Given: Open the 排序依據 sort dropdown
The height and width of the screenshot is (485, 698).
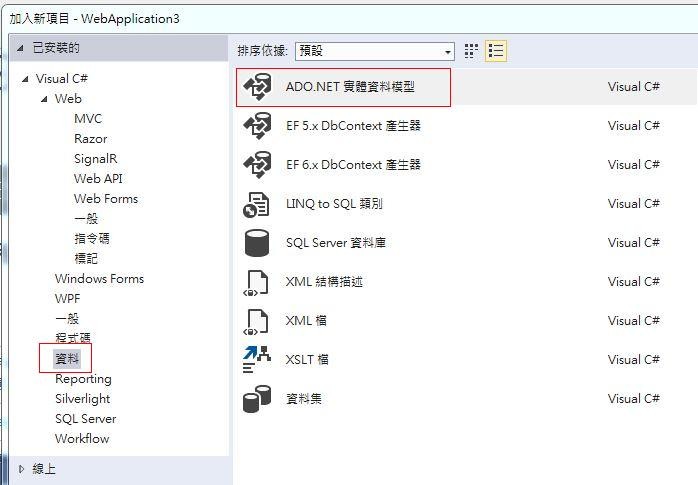Looking at the screenshot, I should [x=374, y=51].
